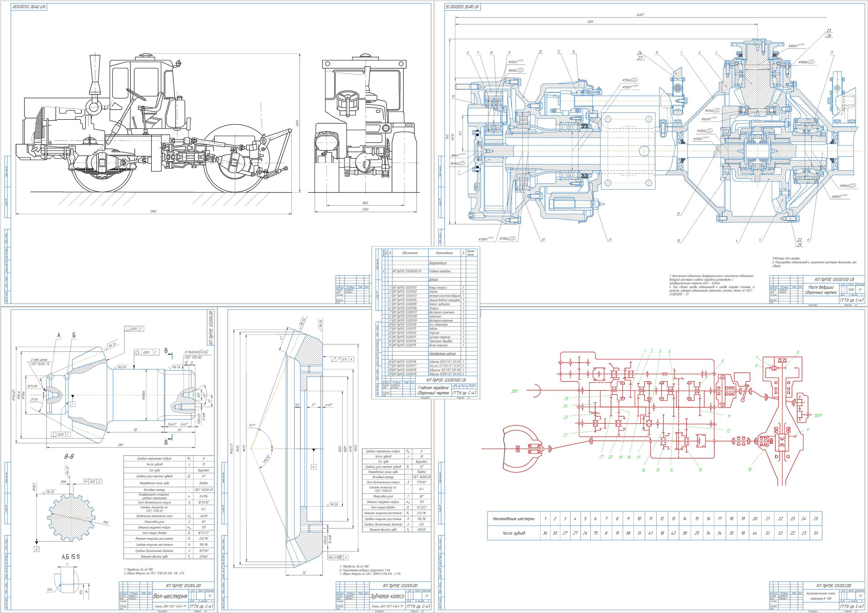The height and width of the screenshot is (613, 868).
Task: Click the "Обозначение" column header in the specification
Action: point(409,253)
